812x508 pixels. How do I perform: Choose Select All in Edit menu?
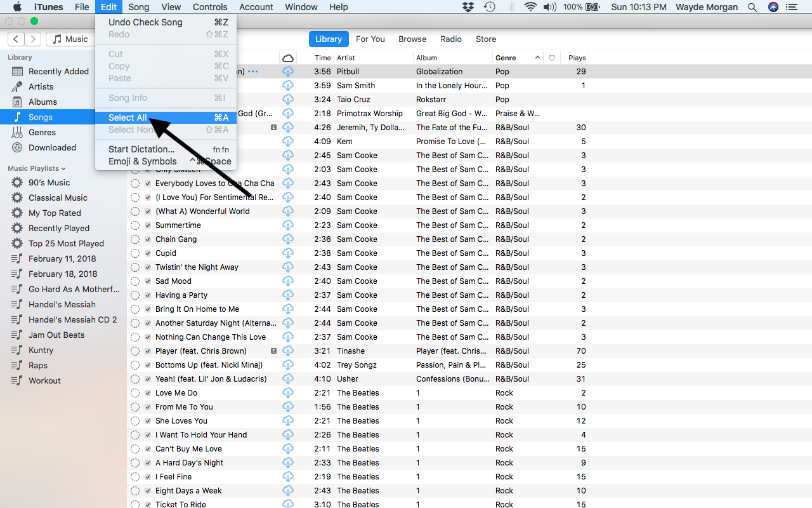coord(166,117)
